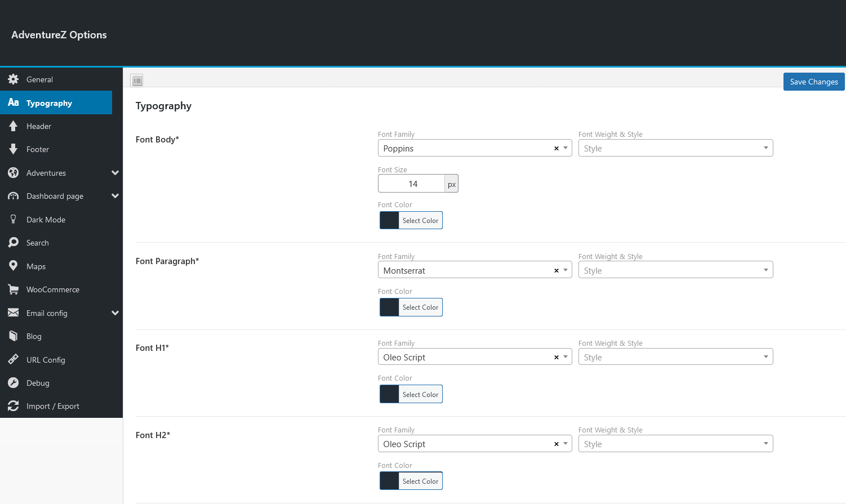Click the Maps location pin icon
This screenshot has height=504, width=846.
[14, 266]
